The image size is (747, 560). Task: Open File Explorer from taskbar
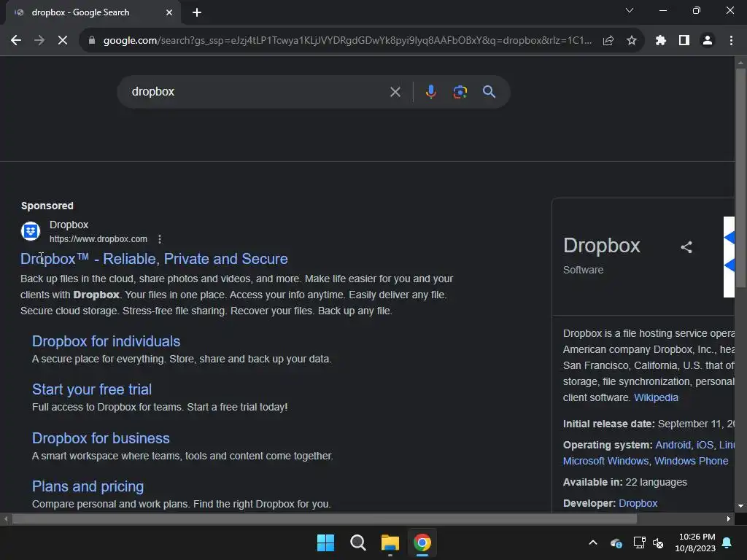(390, 542)
